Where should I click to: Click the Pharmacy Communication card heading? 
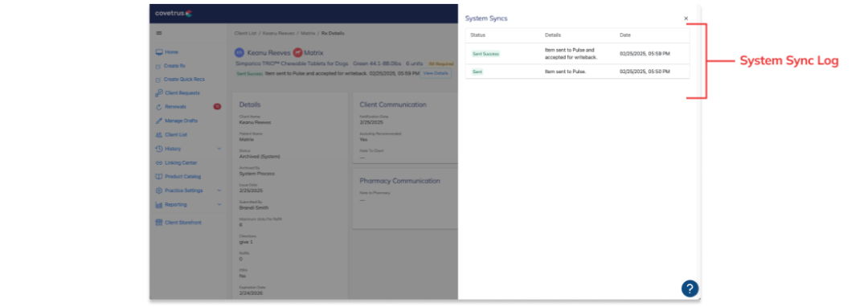click(x=399, y=180)
